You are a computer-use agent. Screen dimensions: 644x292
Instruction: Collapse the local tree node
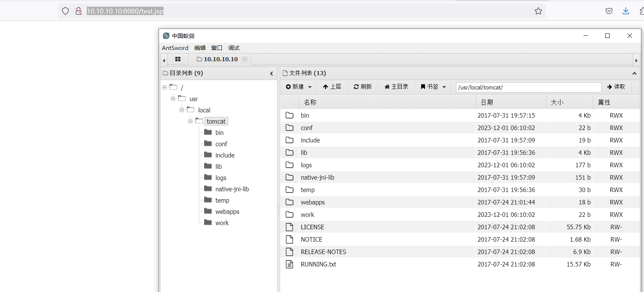click(x=182, y=110)
